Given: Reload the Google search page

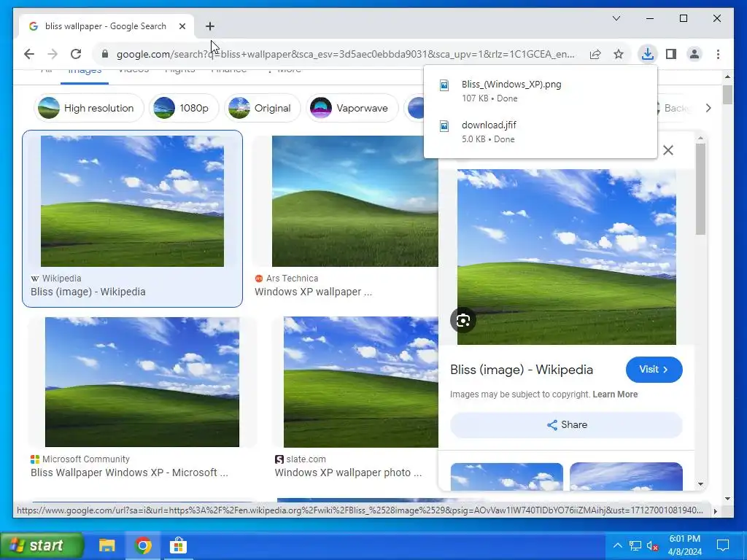Looking at the screenshot, I should [x=76, y=54].
